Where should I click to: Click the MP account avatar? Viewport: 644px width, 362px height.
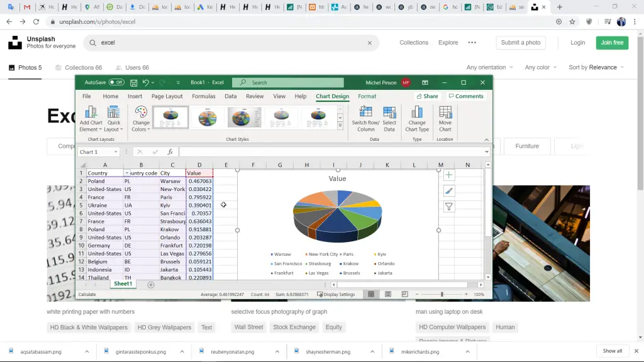[406, 82]
